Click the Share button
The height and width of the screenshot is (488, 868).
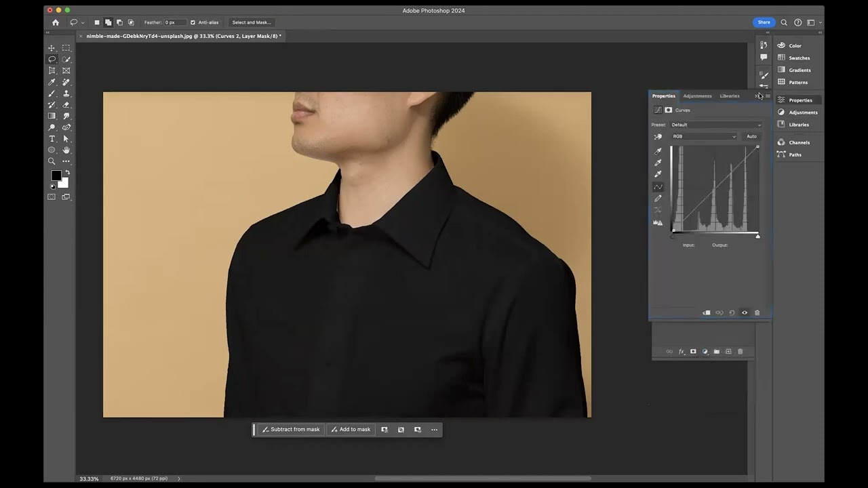click(764, 22)
